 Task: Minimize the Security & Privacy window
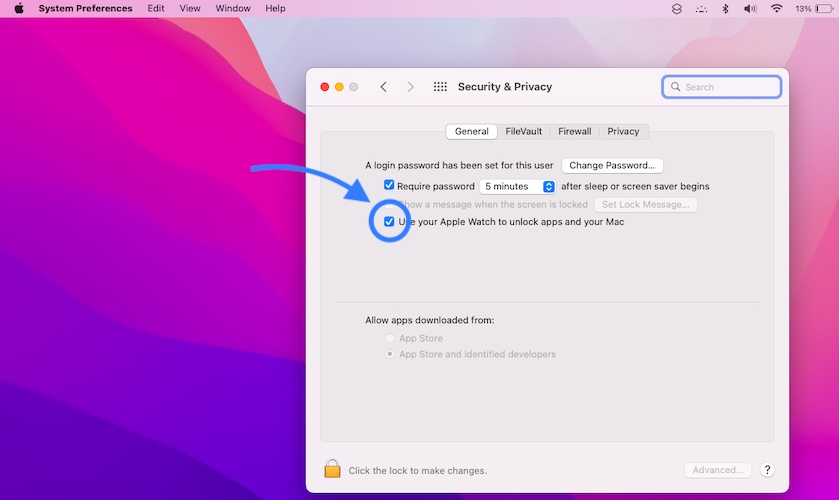[x=339, y=87]
